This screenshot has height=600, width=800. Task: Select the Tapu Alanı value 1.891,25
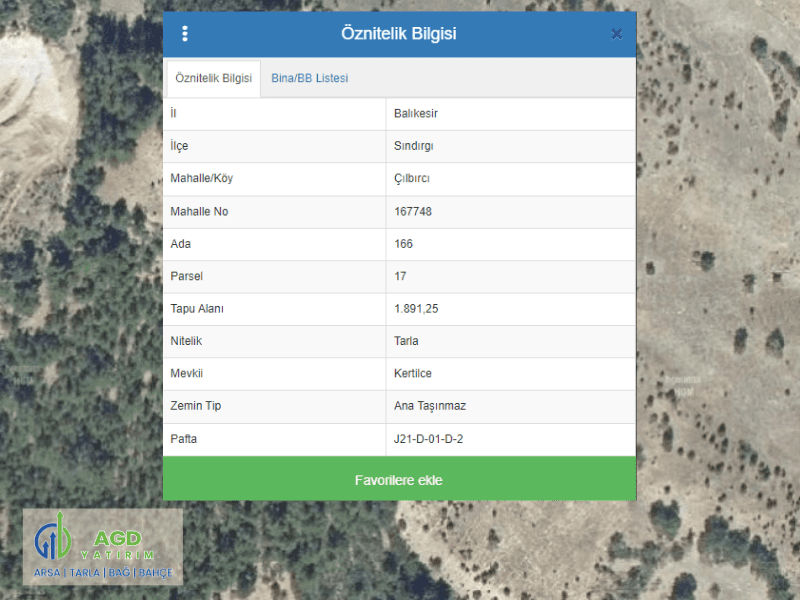click(x=416, y=309)
